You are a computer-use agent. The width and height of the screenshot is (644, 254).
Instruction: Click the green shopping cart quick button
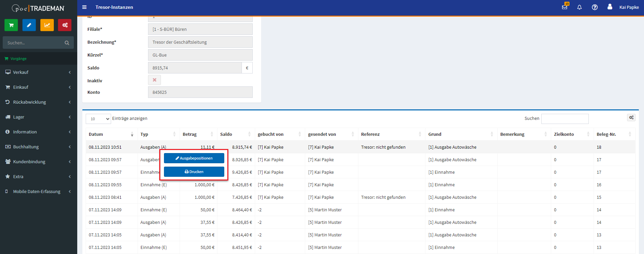11,25
